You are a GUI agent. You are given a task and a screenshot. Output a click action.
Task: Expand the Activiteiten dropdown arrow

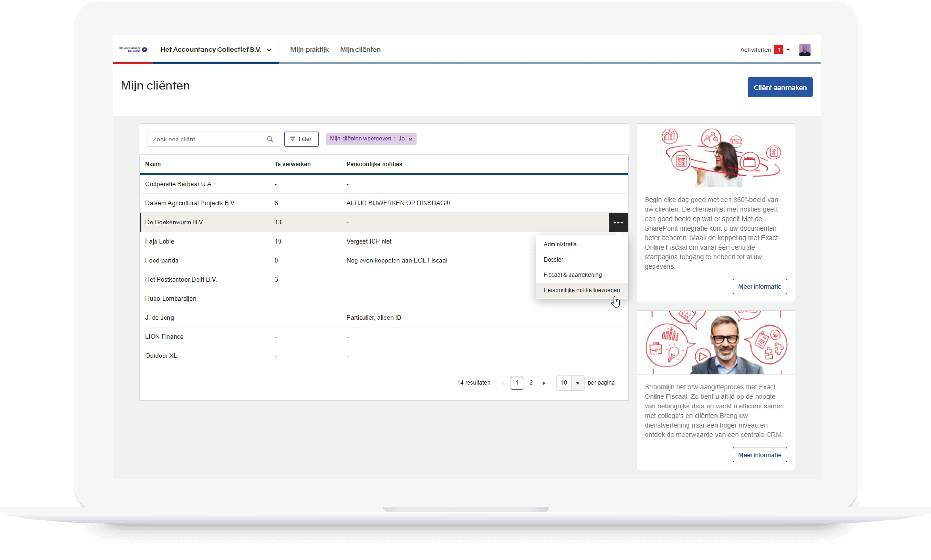tap(788, 50)
